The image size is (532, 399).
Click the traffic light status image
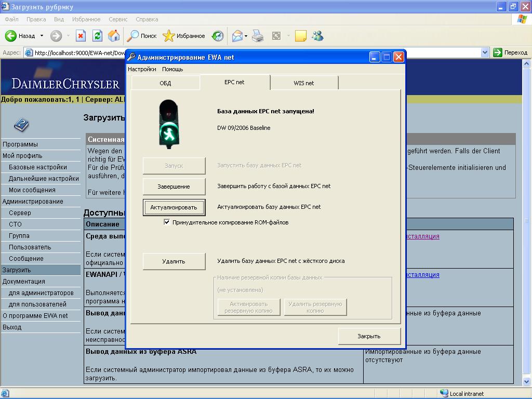click(x=169, y=124)
